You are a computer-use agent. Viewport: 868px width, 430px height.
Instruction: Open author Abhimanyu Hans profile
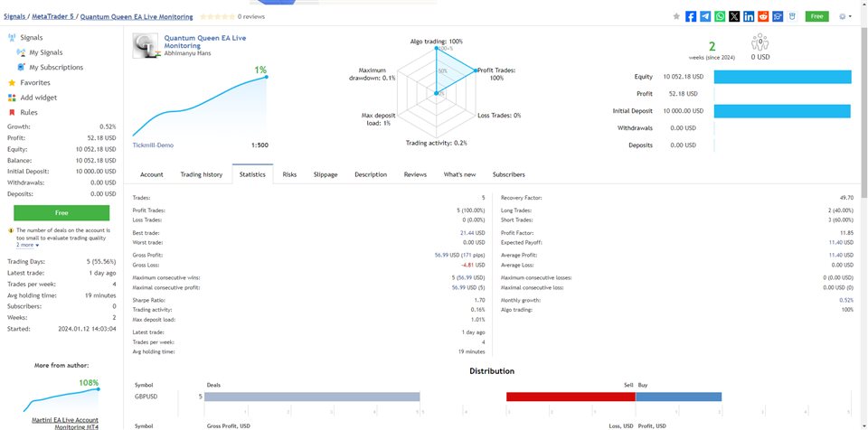pyautogui.click(x=188, y=53)
